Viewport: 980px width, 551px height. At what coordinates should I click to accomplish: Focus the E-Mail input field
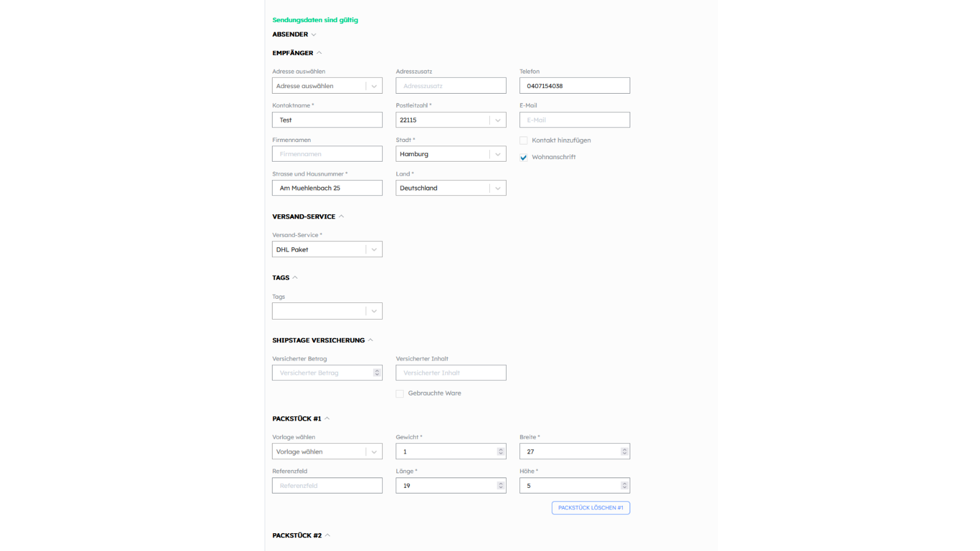coord(575,120)
